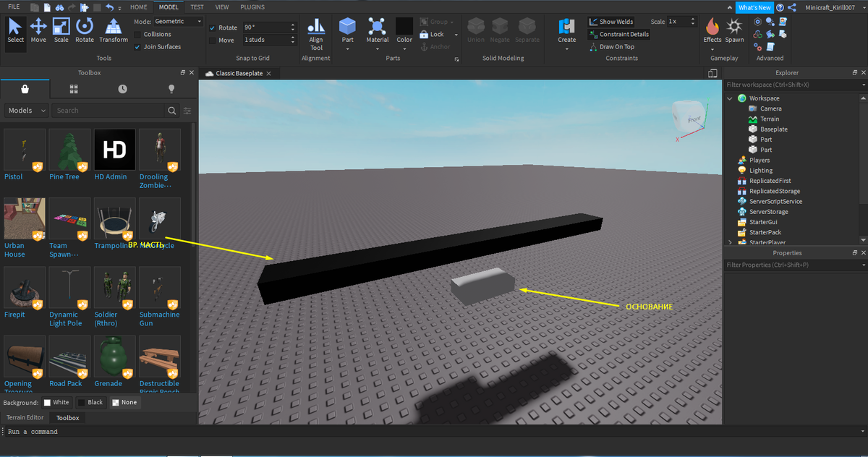Screen dimensions: 868x457
Task: Collapse the Workspace tree node
Action: coord(730,98)
